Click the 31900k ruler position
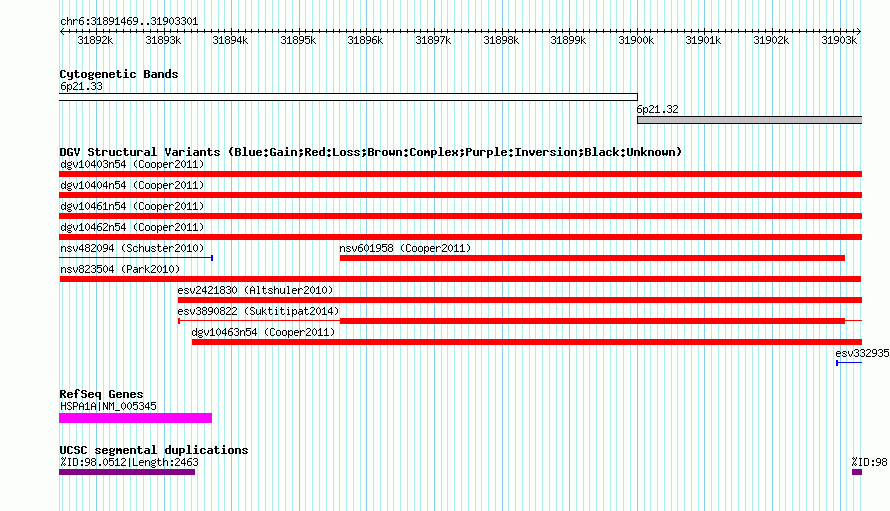Screen dimensions: 890x511 (x=636, y=40)
